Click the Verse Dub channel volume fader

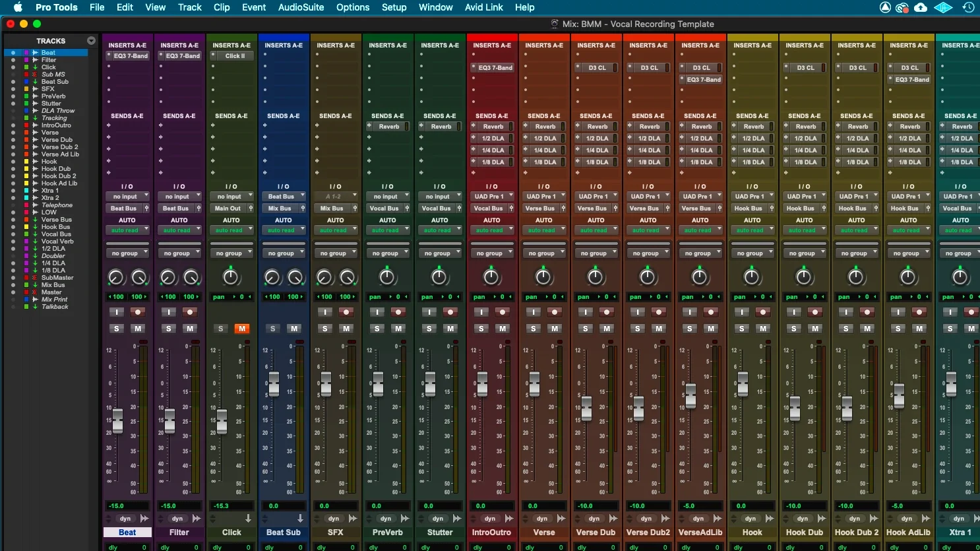click(586, 408)
